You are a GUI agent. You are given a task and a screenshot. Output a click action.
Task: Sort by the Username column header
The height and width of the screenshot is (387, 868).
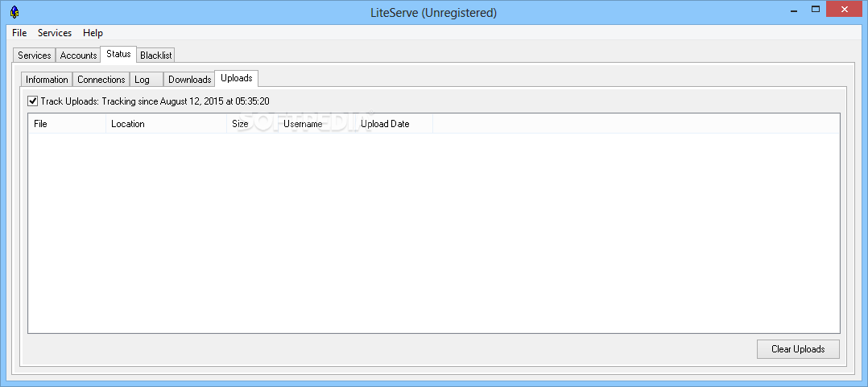[316, 124]
